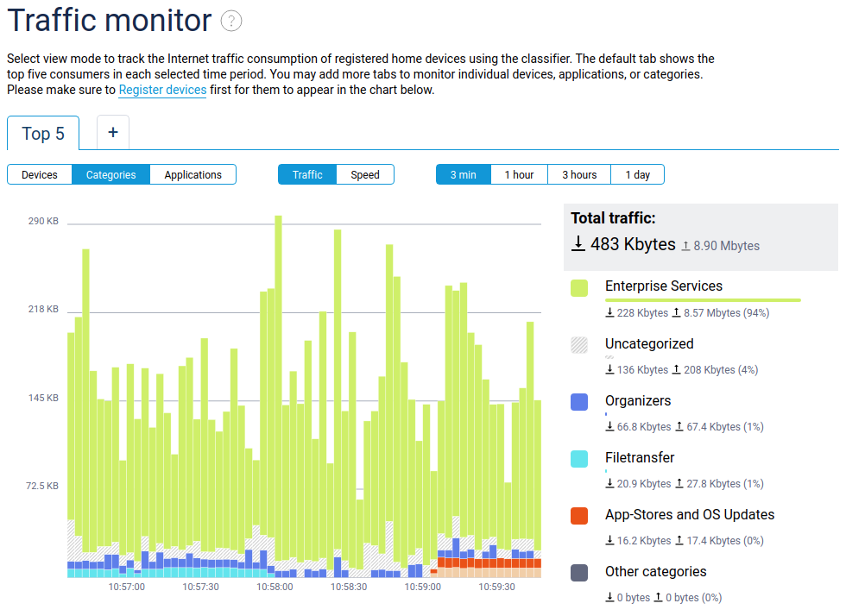Viewport: 846px width, 616px height.
Task: Click the Enterprise Services green color swatch
Action: click(x=579, y=287)
